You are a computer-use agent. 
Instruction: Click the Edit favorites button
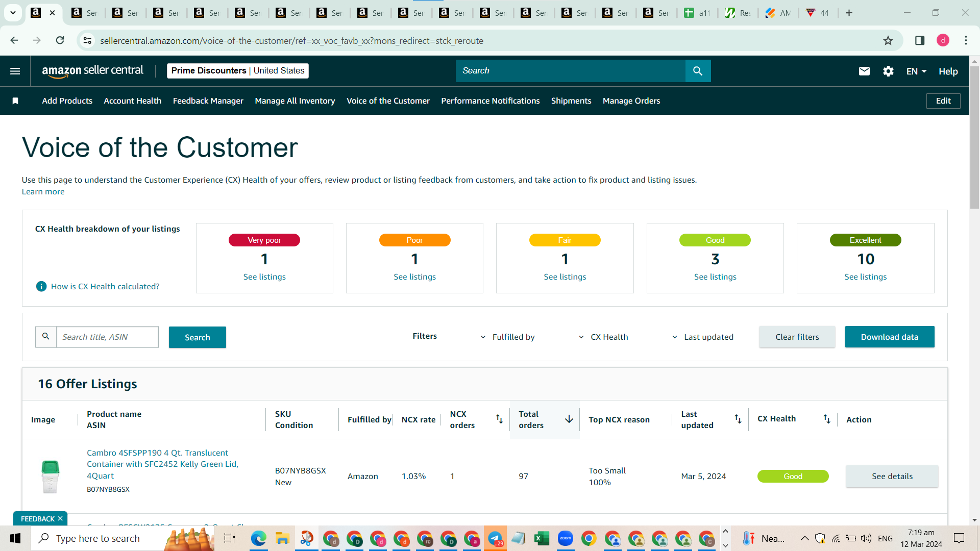point(943,101)
